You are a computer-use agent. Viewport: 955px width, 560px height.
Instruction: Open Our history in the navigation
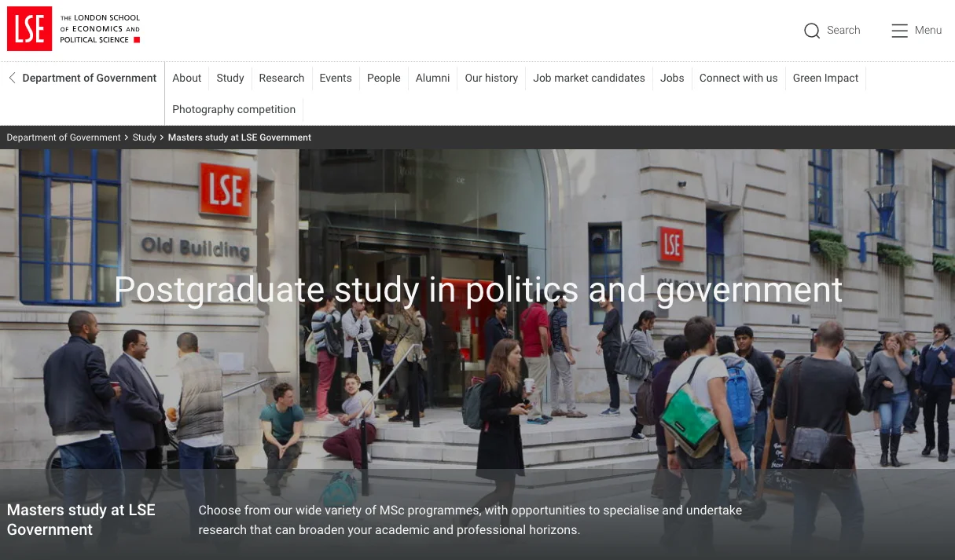pos(491,78)
